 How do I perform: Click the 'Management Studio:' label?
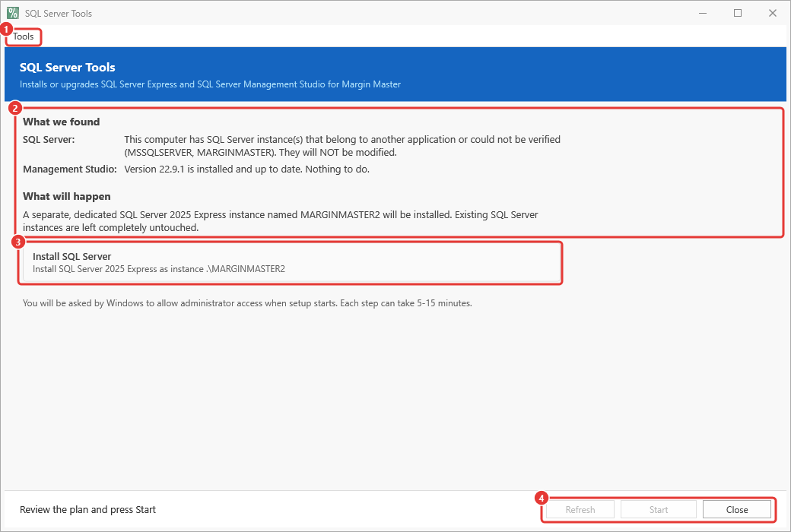(x=70, y=169)
